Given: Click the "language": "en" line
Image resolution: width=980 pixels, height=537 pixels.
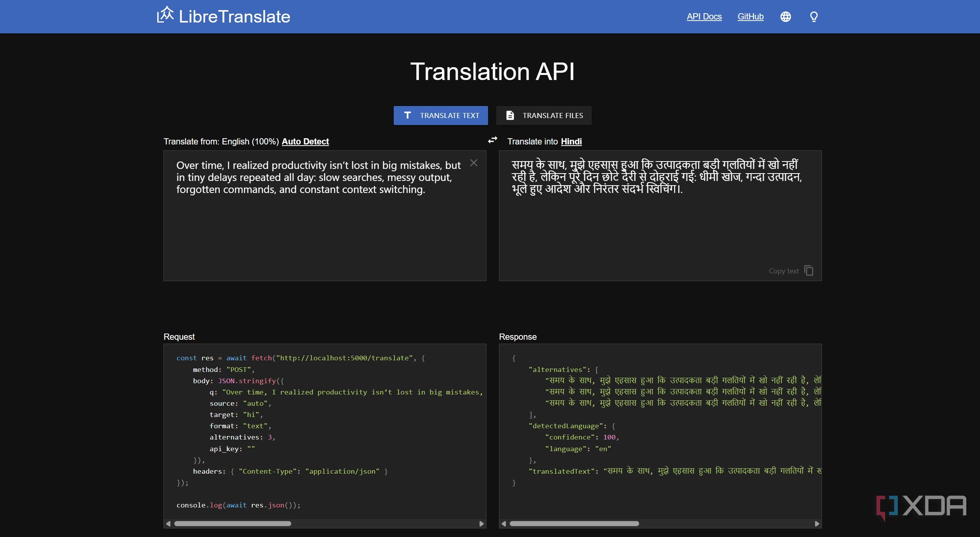Looking at the screenshot, I should [x=578, y=449].
